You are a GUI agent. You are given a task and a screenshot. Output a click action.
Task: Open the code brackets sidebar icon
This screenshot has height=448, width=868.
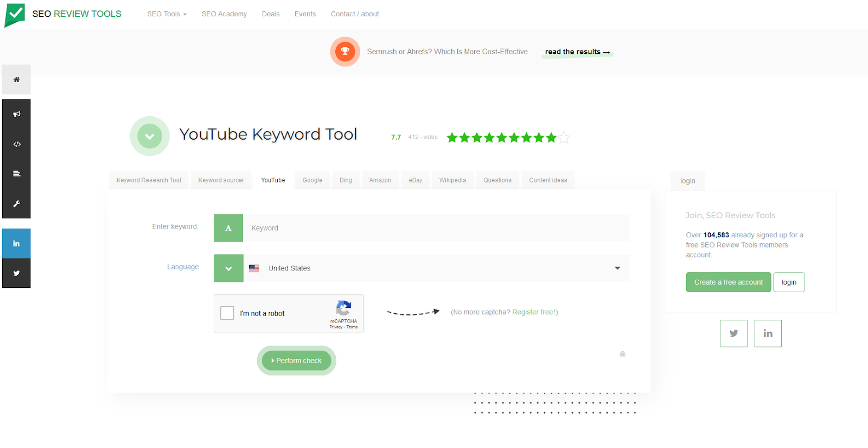pos(16,144)
